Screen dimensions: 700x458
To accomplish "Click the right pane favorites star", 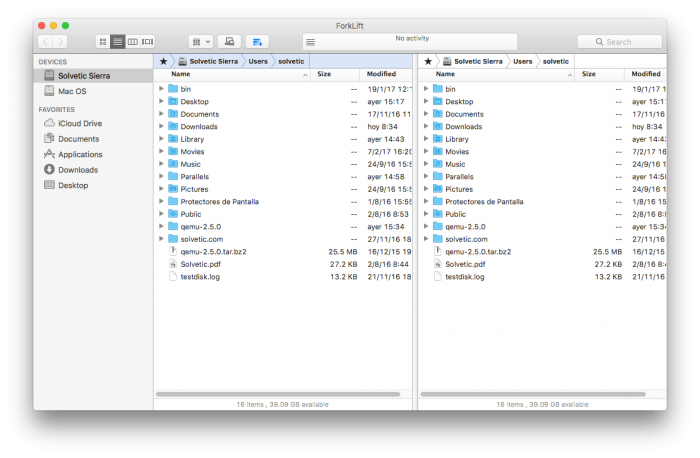I will click(x=428, y=62).
